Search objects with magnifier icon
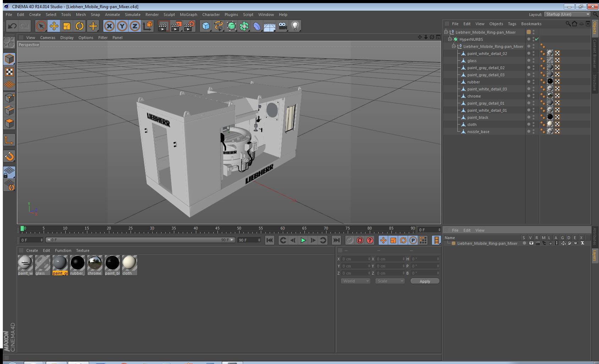The height and width of the screenshot is (364, 599). click(568, 24)
